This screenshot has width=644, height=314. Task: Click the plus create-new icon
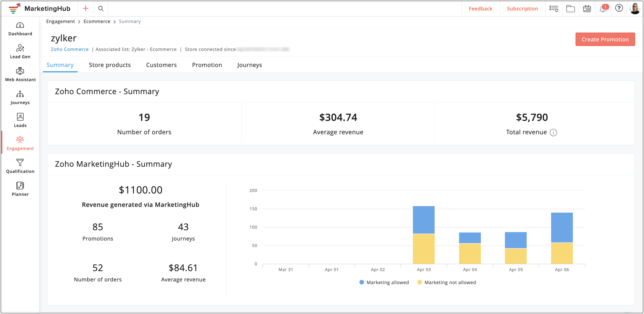86,8
